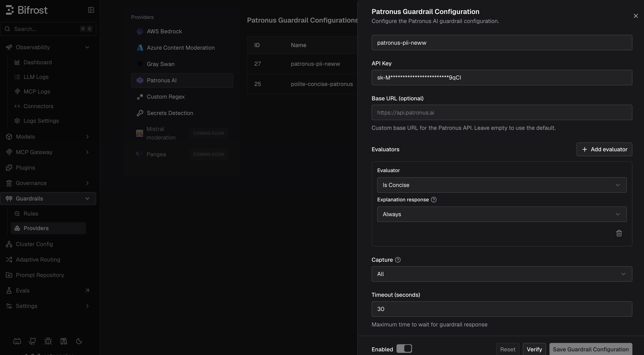
Task: Click the ID column header
Action: [257, 45]
